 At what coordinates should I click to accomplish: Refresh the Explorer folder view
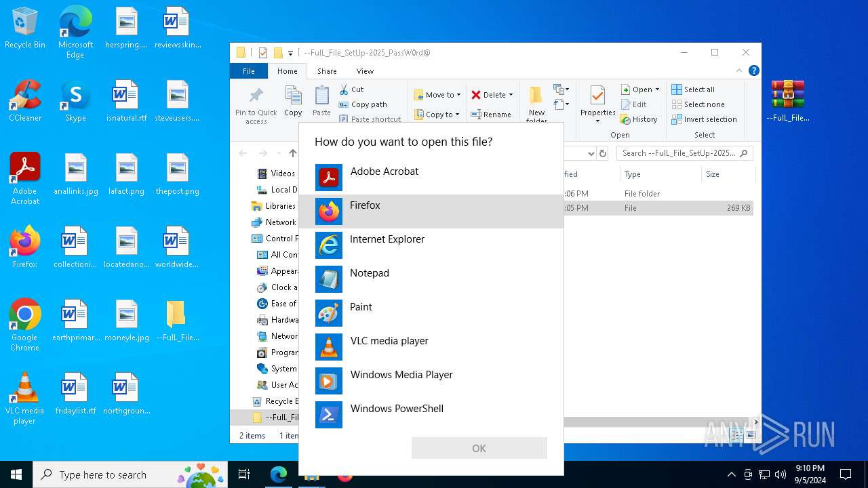604,153
